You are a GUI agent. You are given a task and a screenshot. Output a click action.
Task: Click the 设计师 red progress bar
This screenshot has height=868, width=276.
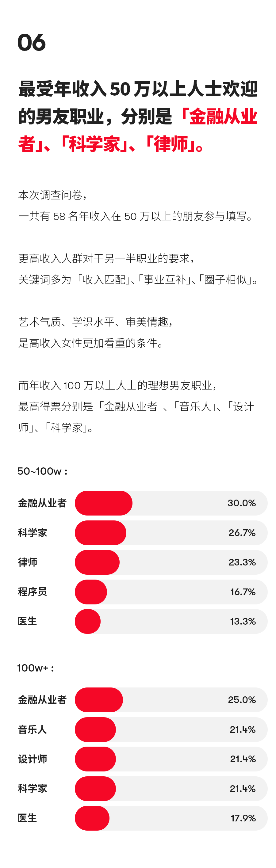coord(95,759)
